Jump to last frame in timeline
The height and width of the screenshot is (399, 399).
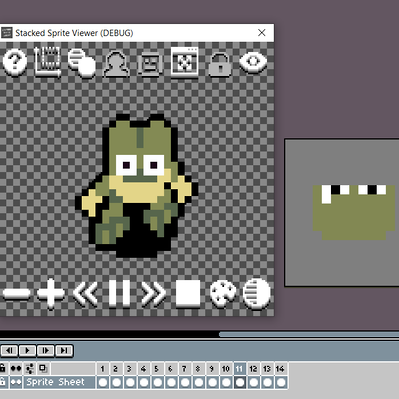point(64,350)
